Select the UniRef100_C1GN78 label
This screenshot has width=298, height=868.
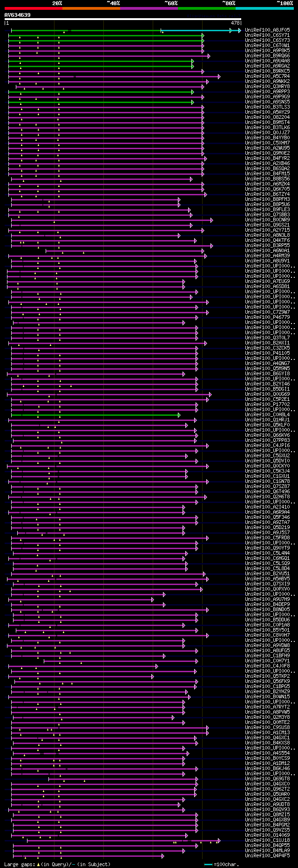(x=267, y=481)
